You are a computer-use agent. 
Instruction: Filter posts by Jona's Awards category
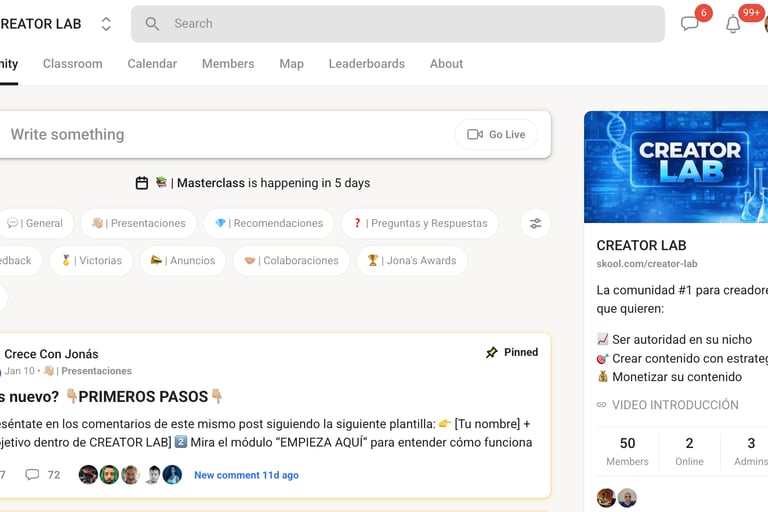[412, 261]
